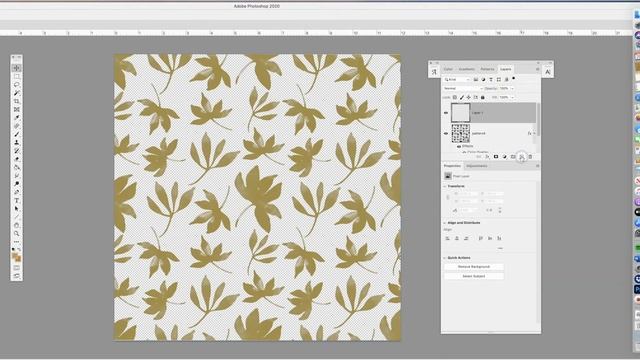
Task: Open the Edit Toolbar three-dots menu
Action: (17, 242)
